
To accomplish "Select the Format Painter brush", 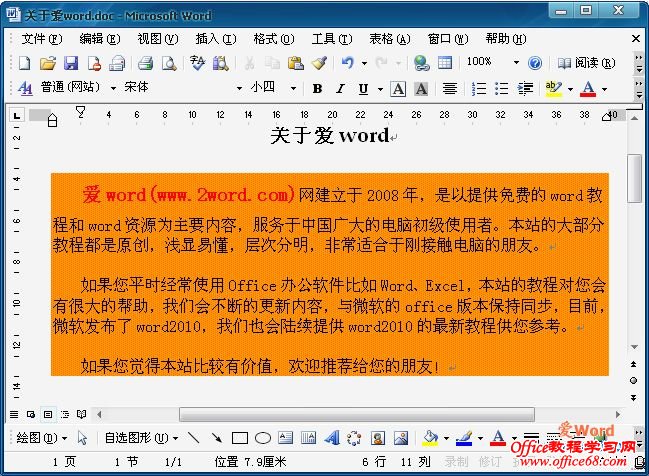I will 319,63.
